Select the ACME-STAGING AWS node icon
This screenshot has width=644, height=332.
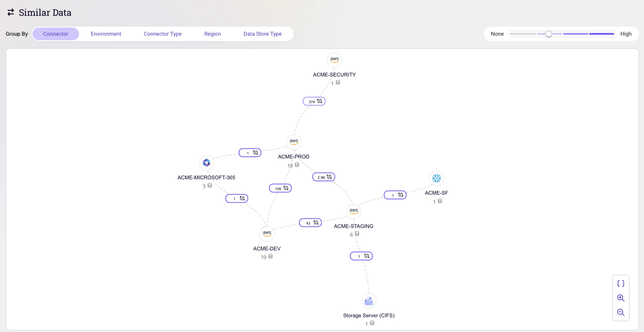[x=353, y=211]
